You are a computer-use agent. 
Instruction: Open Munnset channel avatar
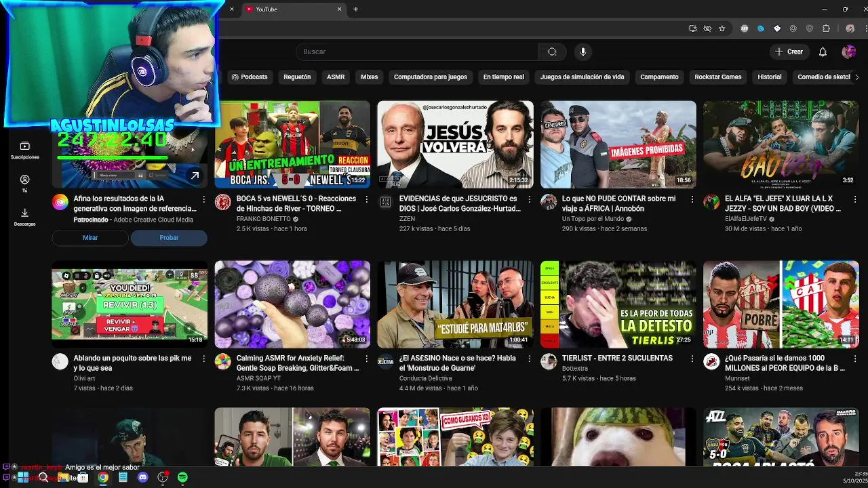click(711, 361)
